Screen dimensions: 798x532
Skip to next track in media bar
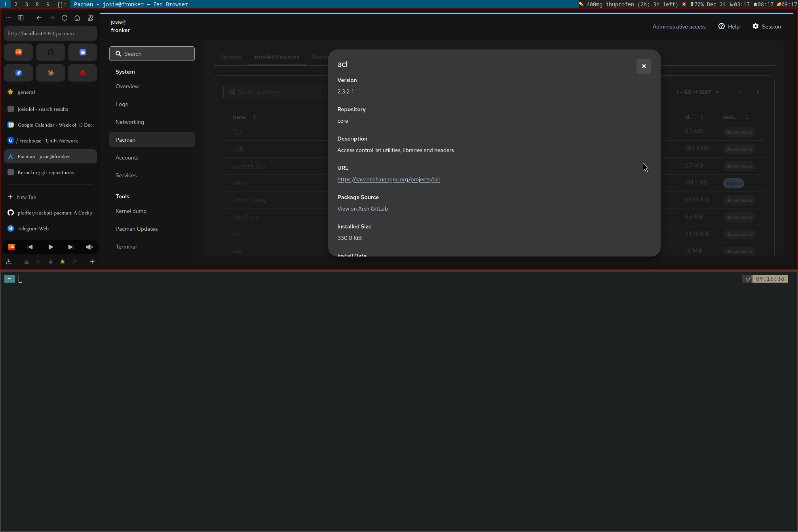(x=70, y=247)
